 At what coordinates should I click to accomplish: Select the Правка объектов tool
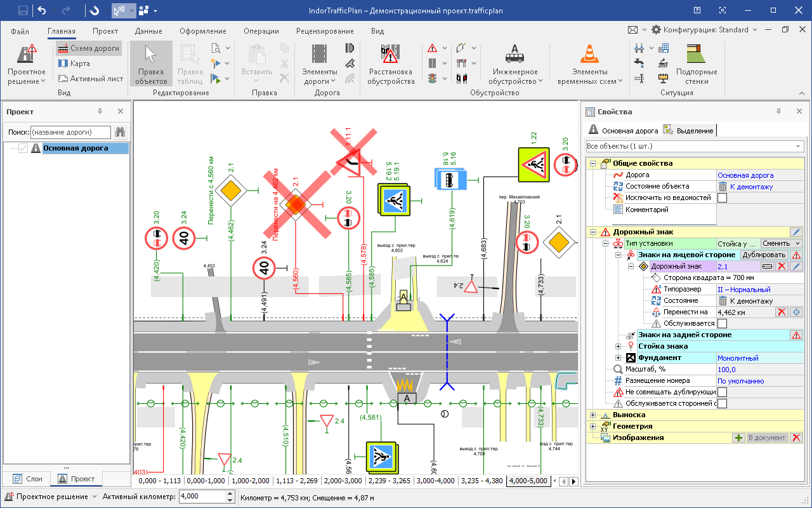(x=151, y=64)
